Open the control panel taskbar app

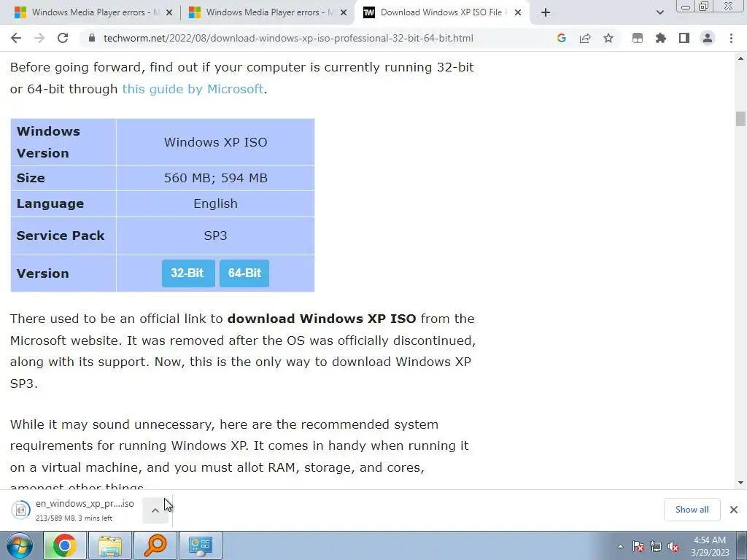(200, 545)
